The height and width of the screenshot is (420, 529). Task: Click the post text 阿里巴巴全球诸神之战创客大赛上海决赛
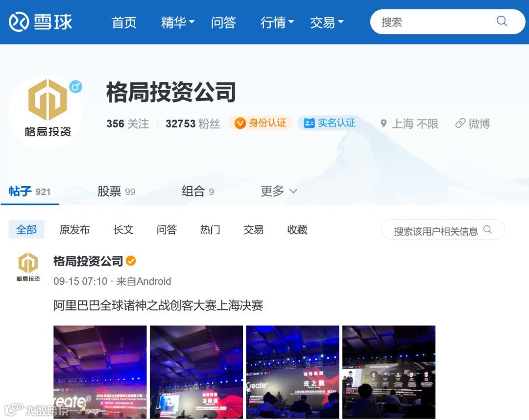(158, 305)
